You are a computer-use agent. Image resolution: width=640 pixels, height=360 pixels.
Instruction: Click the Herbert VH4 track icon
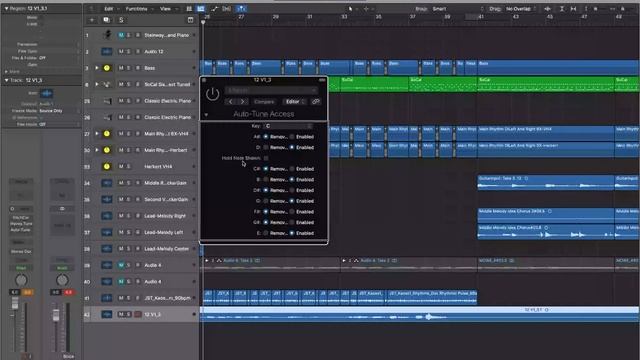[107, 167]
